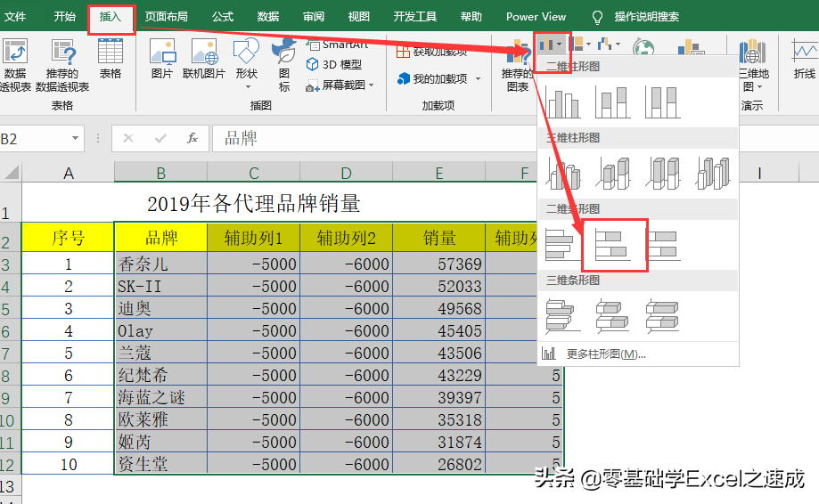Image resolution: width=819 pixels, height=504 pixels.
Task: Open the 文件 (File) tab
Action: coord(15,17)
